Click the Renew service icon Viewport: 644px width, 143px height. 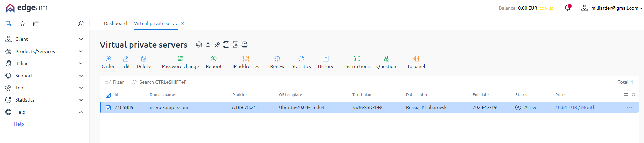point(277,59)
